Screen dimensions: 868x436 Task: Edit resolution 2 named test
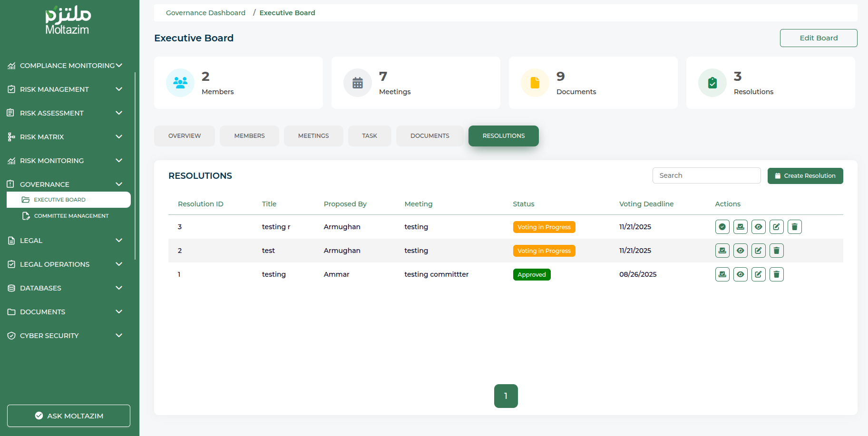(758, 251)
